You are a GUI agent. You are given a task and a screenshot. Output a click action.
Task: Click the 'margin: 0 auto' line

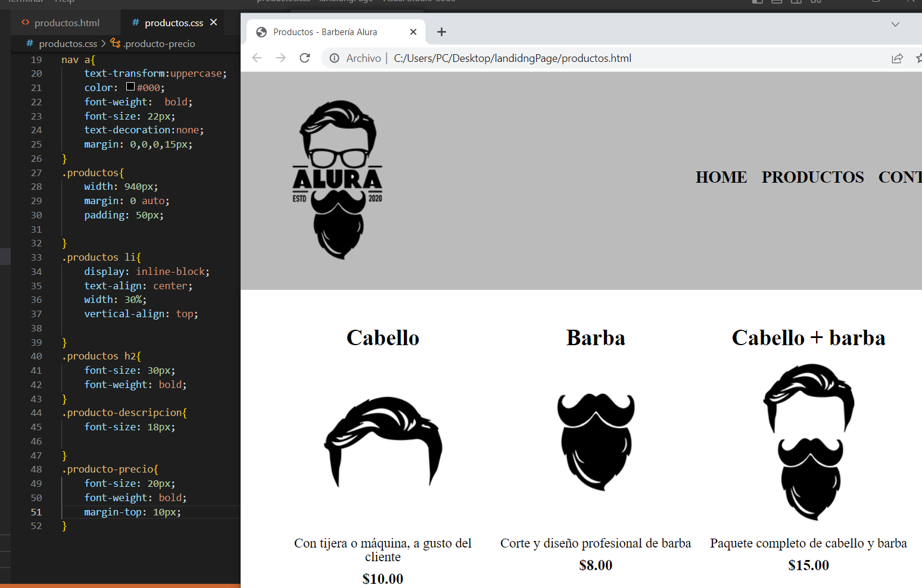point(127,201)
